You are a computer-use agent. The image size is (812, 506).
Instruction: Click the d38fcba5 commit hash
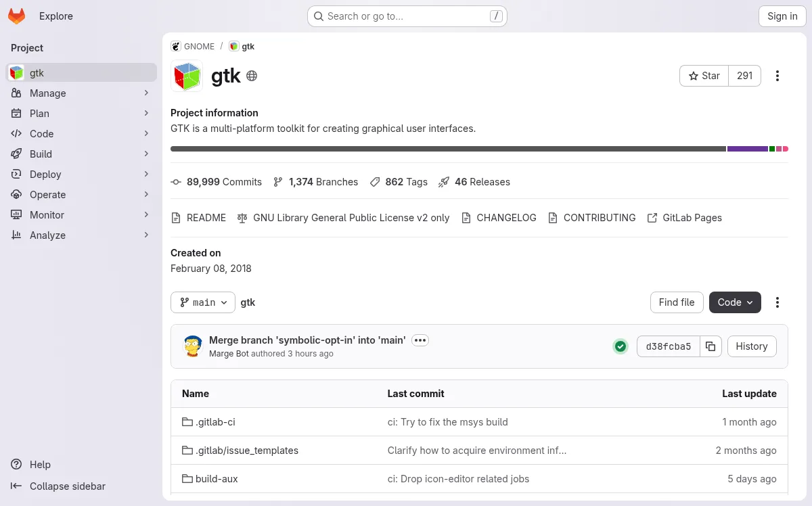point(669,346)
